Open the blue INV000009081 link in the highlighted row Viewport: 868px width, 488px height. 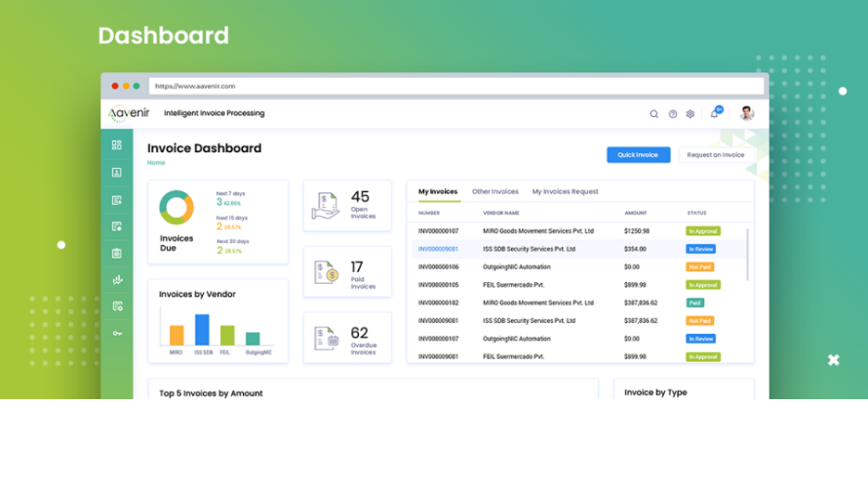pyautogui.click(x=438, y=249)
